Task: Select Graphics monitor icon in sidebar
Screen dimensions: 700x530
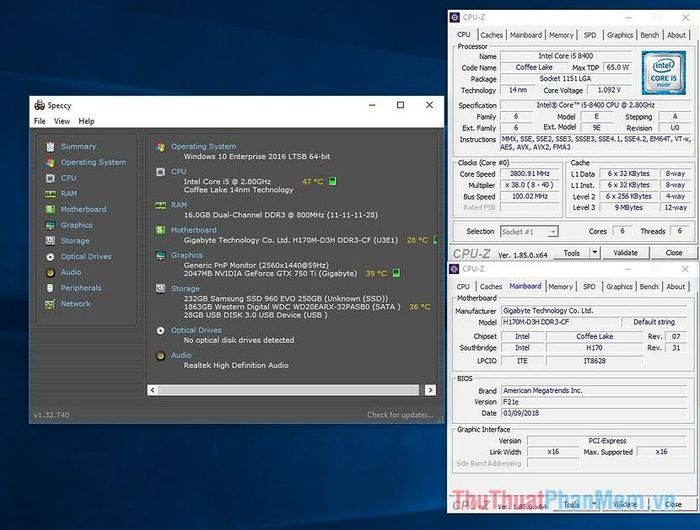Action: point(50,225)
